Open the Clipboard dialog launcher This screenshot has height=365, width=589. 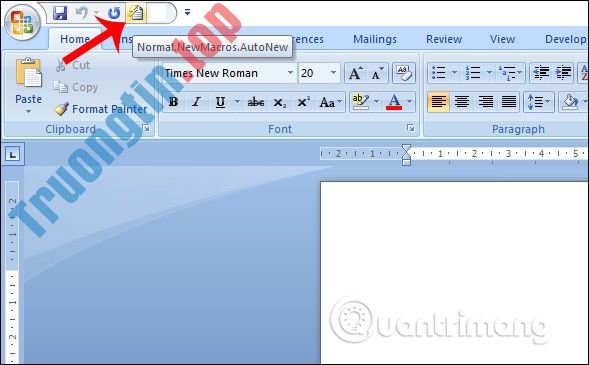pyautogui.click(x=146, y=129)
